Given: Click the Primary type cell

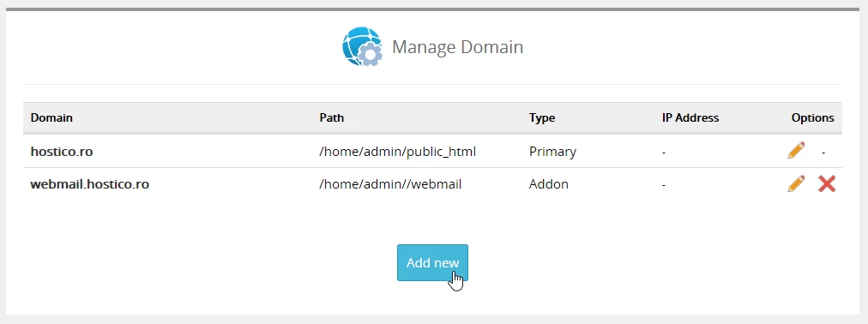Looking at the screenshot, I should coord(552,152).
